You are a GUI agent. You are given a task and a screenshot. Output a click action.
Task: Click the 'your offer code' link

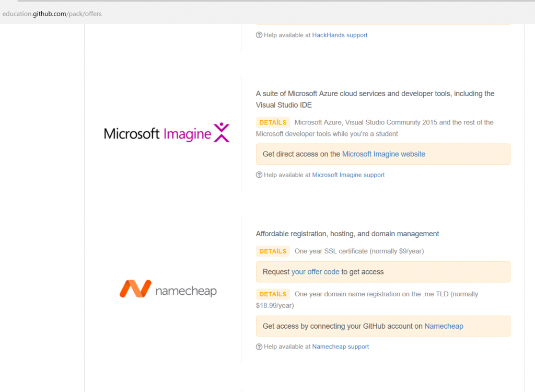pos(315,272)
